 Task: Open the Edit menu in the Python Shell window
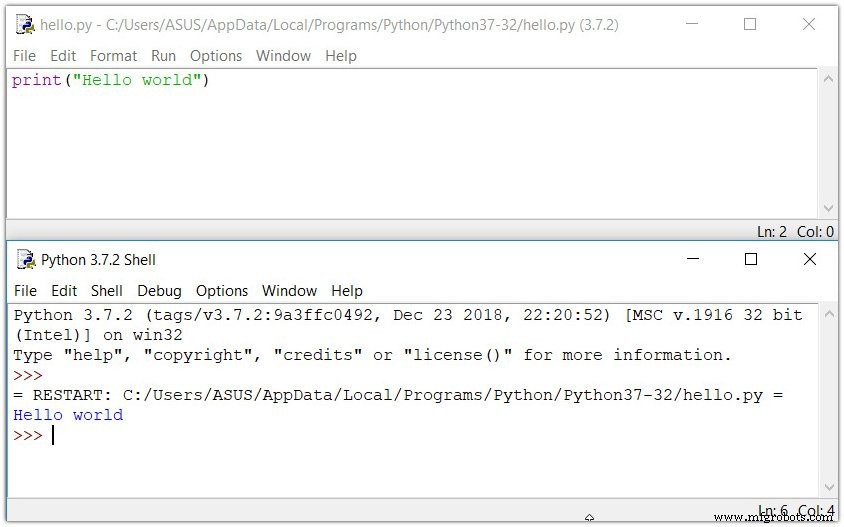(64, 291)
